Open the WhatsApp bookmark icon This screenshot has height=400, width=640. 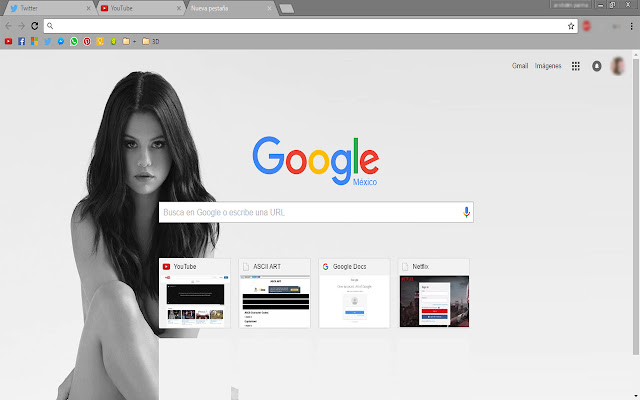coord(74,41)
